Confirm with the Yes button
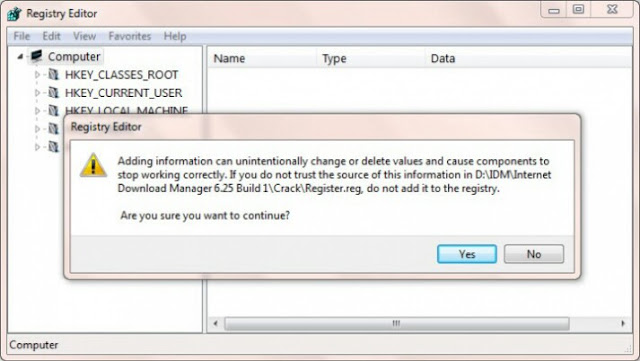640x361 pixels. click(x=467, y=254)
